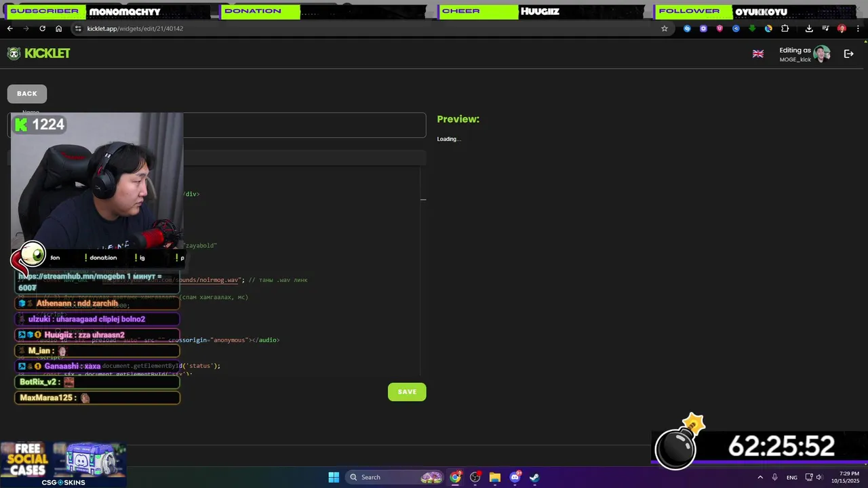Click the MOGE_kick user avatar

[822, 54]
